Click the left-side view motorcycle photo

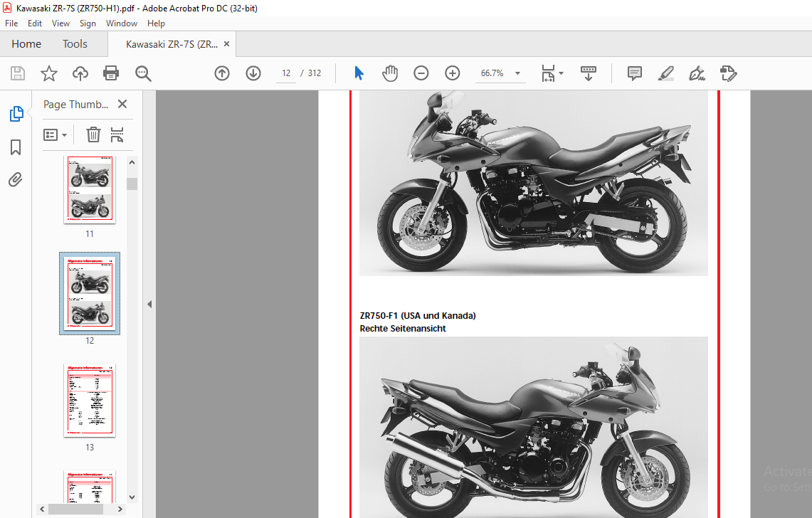pos(534,184)
